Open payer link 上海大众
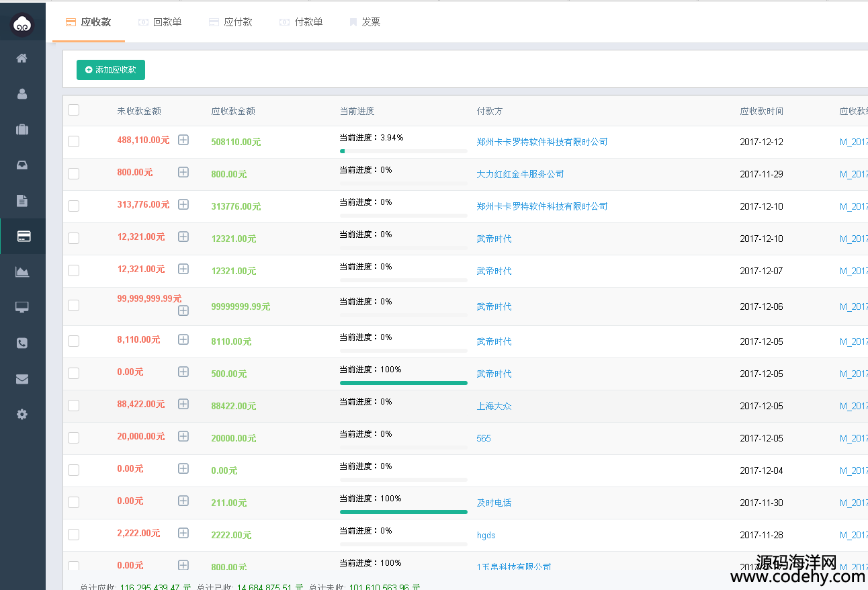The height and width of the screenshot is (590, 868). (494, 406)
